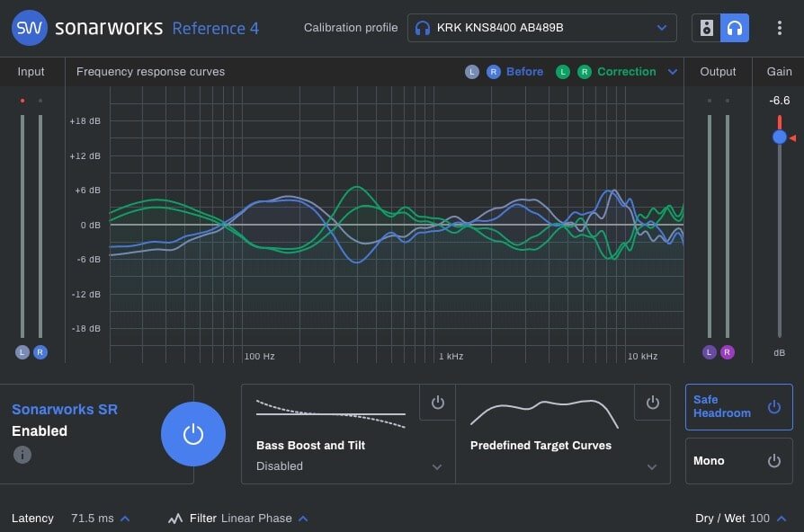Expand Predefined Target Curves chevron

pos(652,467)
